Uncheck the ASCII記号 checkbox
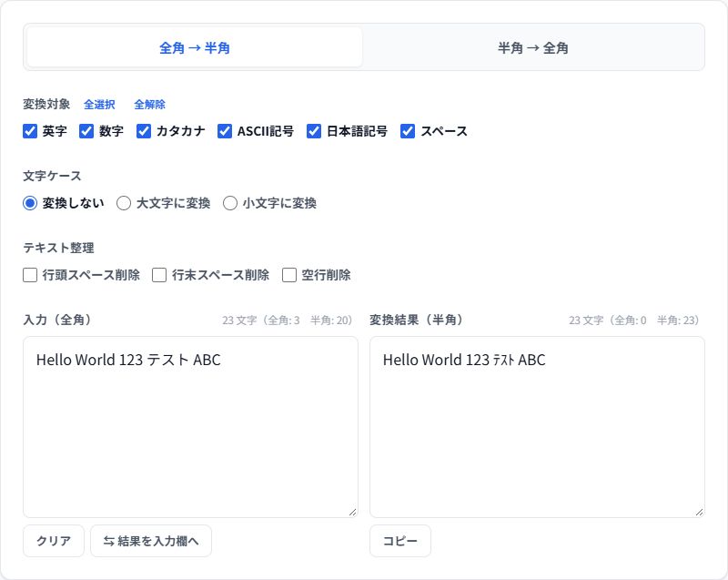This screenshot has height=580, width=728. [225, 131]
